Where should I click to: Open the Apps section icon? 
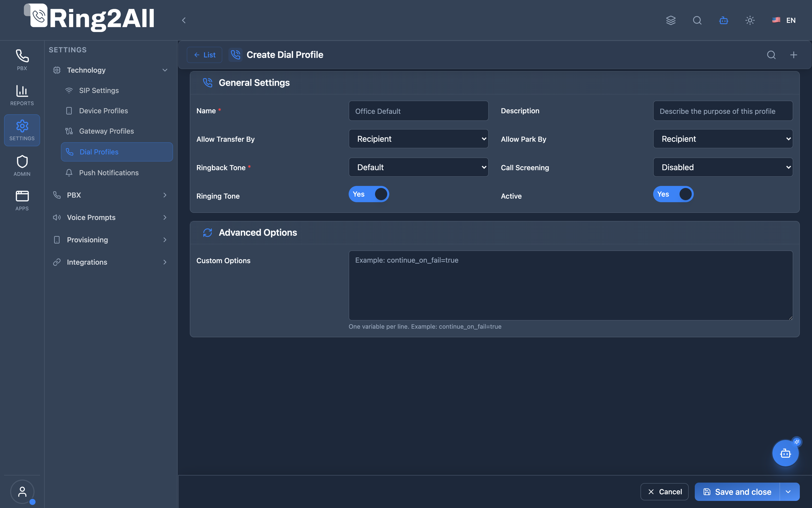pyautogui.click(x=22, y=201)
